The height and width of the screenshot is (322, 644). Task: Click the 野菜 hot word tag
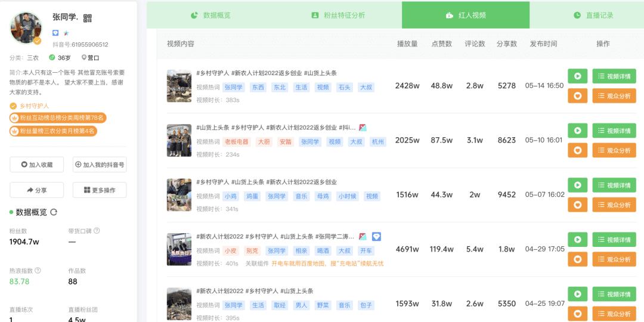click(322, 305)
